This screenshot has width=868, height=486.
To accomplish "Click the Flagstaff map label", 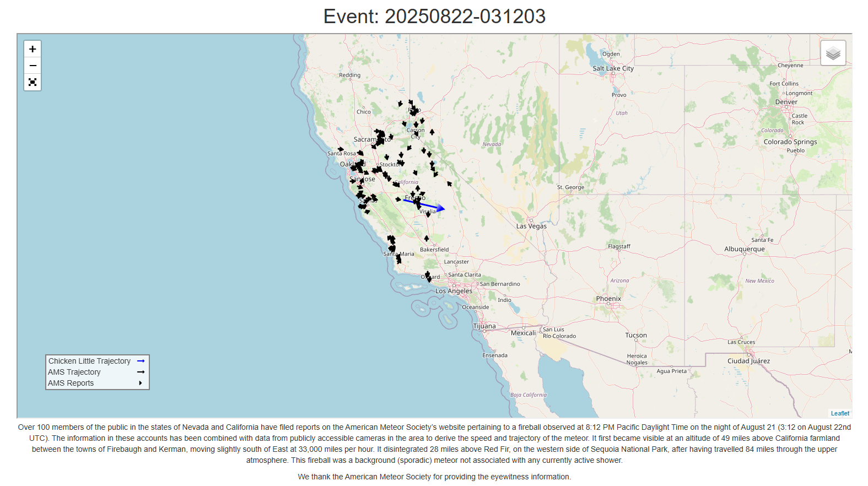I will (619, 246).
